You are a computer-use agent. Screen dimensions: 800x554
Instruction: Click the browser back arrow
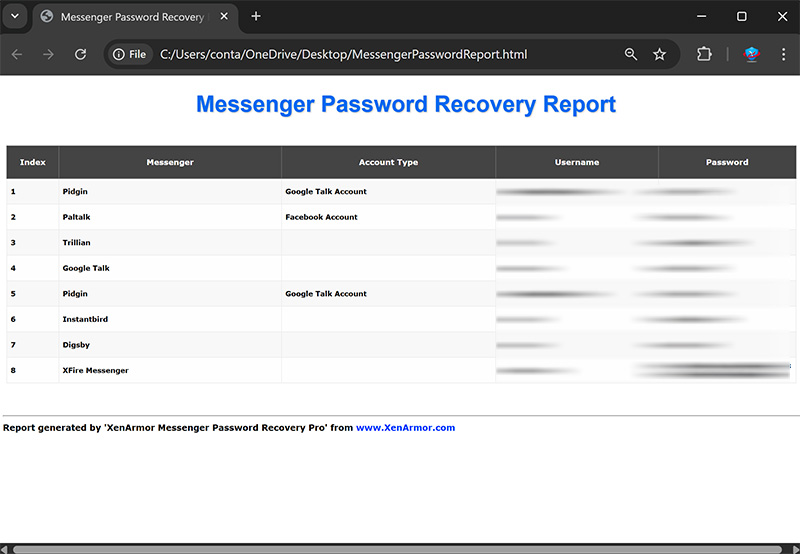(x=17, y=55)
